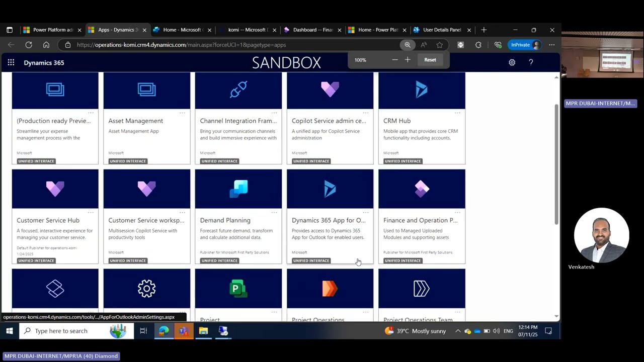Open Microsoft Teams from the taskbar

click(184, 331)
